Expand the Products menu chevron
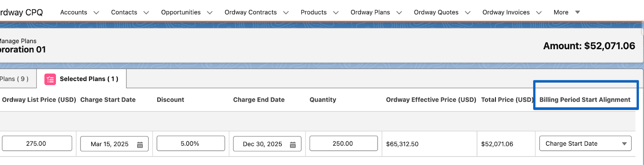Viewport: 644px width, 165px height. [x=336, y=13]
